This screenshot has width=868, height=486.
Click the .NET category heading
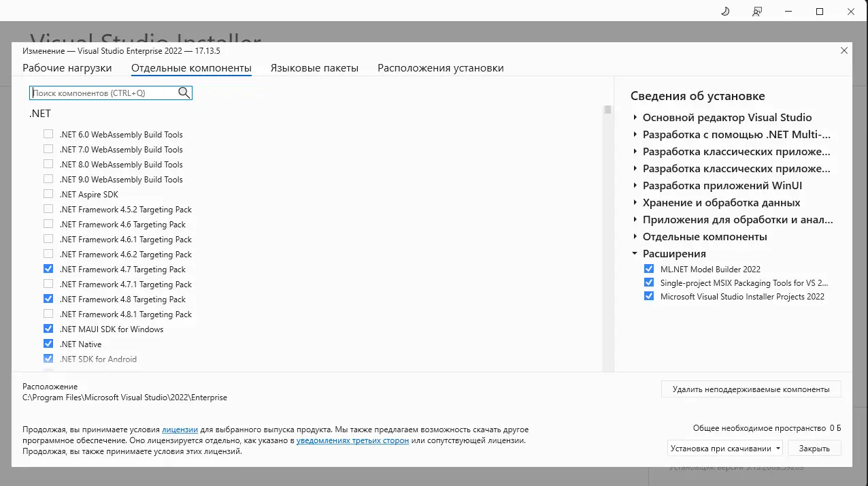click(x=39, y=114)
